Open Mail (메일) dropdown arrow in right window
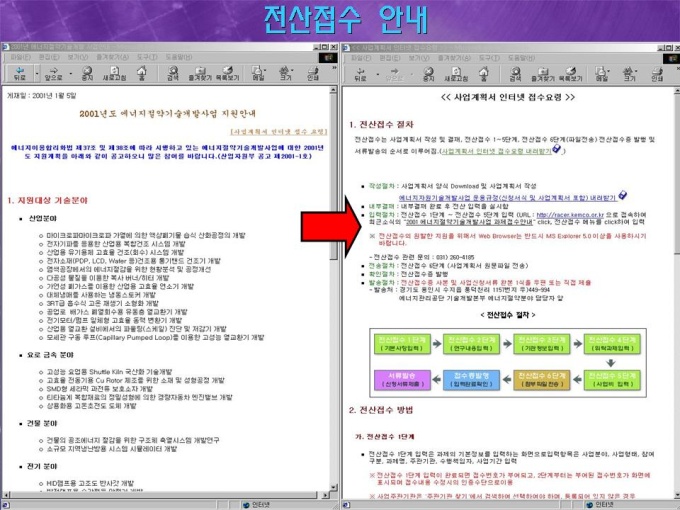The height and width of the screenshot is (510, 680). pyautogui.click(x=608, y=71)
